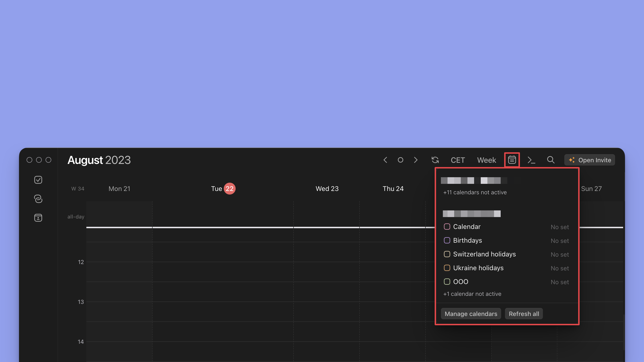
Task: Toggle the calendar list icon
Action: pos(512,160)
